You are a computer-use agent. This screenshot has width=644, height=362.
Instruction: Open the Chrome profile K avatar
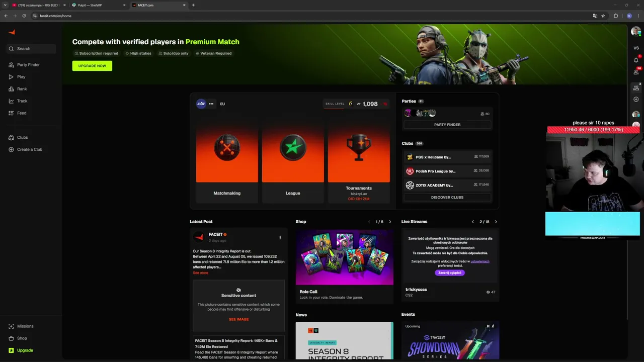[x=629, y=16]
